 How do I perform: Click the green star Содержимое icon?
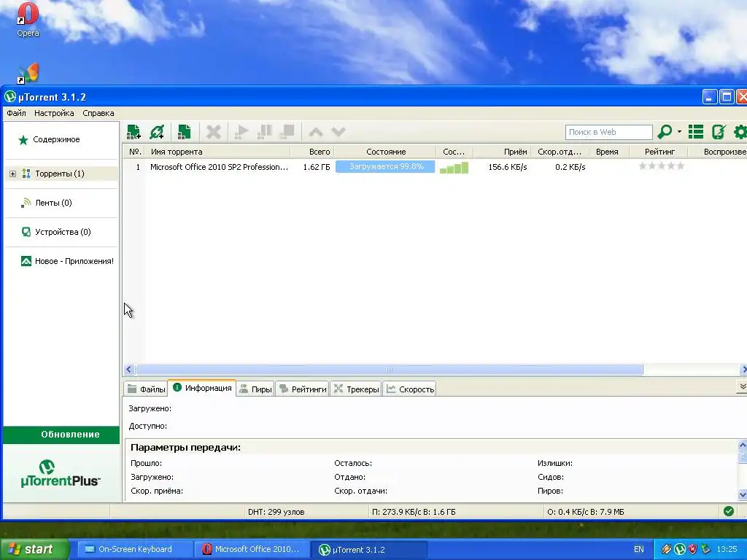[x=23, y=140]
